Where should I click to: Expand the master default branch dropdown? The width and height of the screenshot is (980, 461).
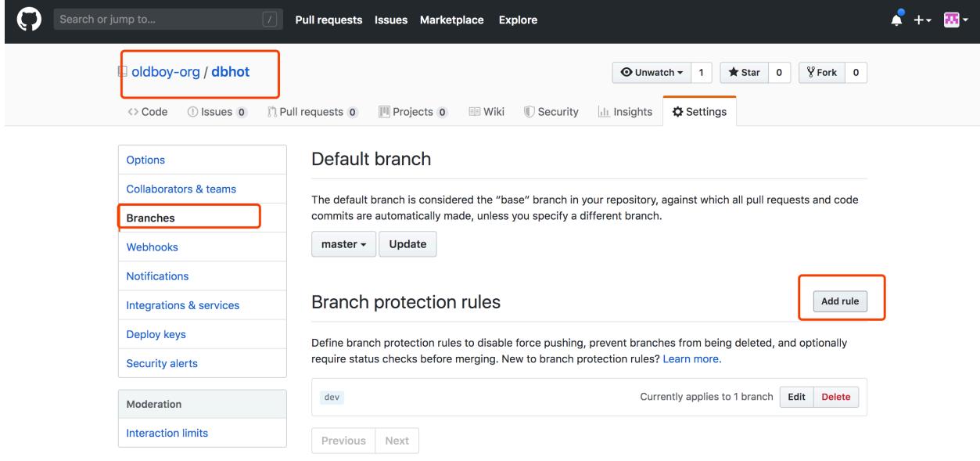click(344, 244)
